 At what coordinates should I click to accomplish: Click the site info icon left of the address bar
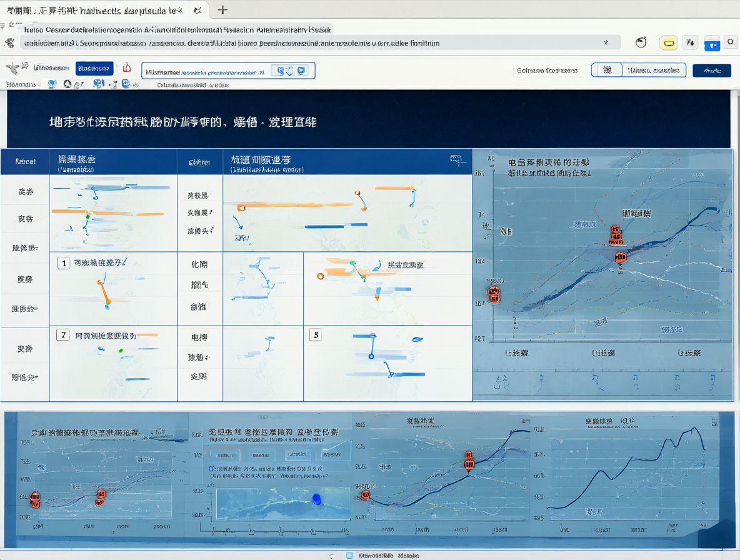pyautogui.click(x=9, y=43)
